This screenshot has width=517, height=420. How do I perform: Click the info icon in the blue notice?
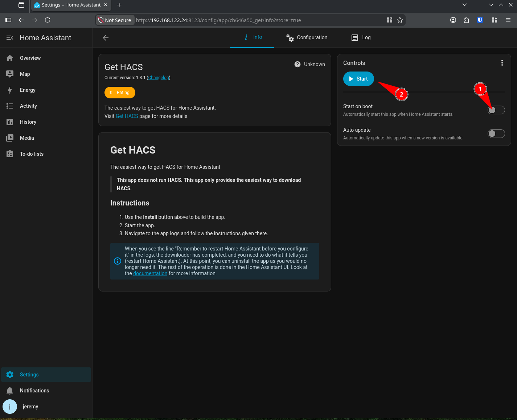(118, 261)
